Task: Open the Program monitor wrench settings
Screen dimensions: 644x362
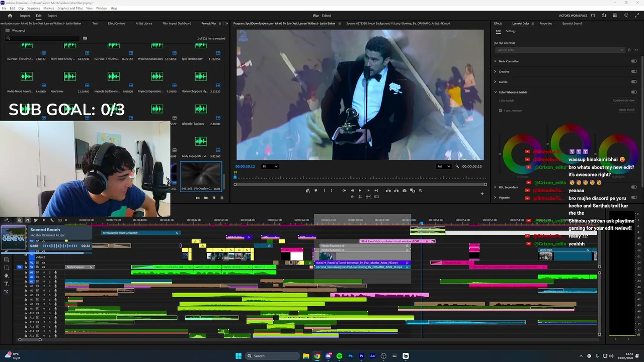Action: point(457,166)
